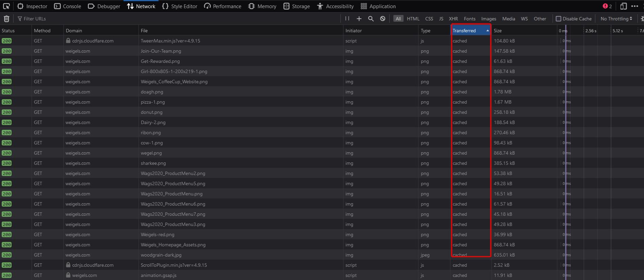
Task: Open the devtools three-dot menu
Action: pos(634,6)
